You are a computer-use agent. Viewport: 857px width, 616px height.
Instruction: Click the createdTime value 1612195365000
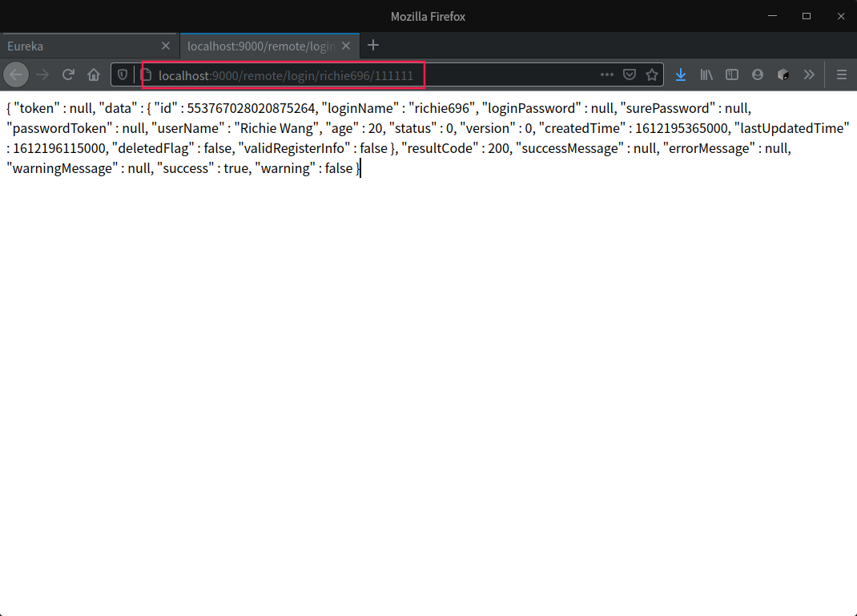coord(681,128)
